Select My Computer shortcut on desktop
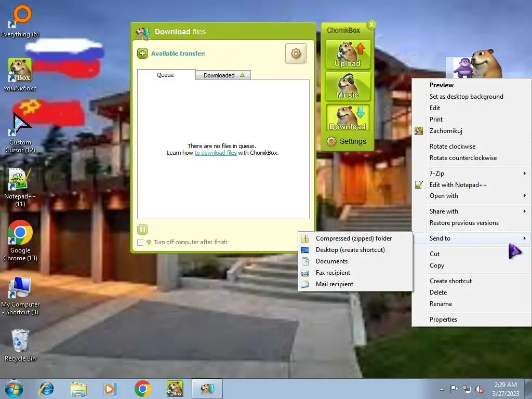This screenshot has height=399, width=532. [20, 296]
